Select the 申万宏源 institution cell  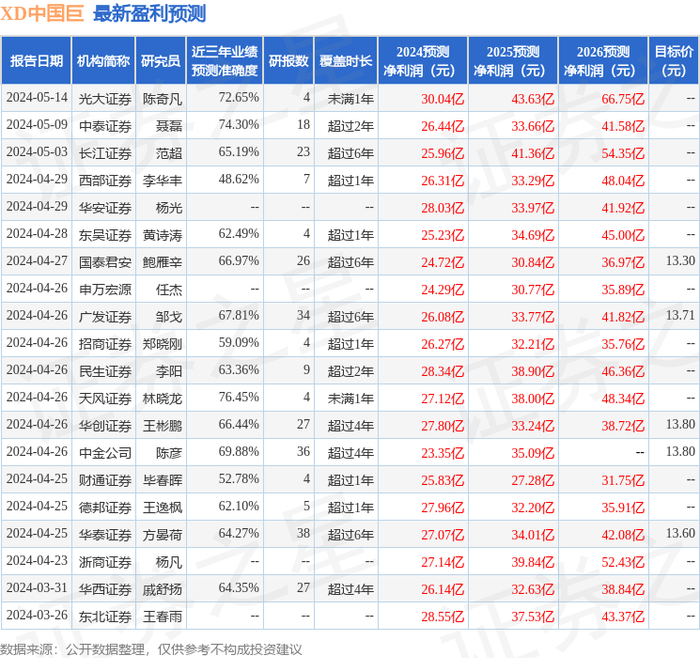point(105,289)
